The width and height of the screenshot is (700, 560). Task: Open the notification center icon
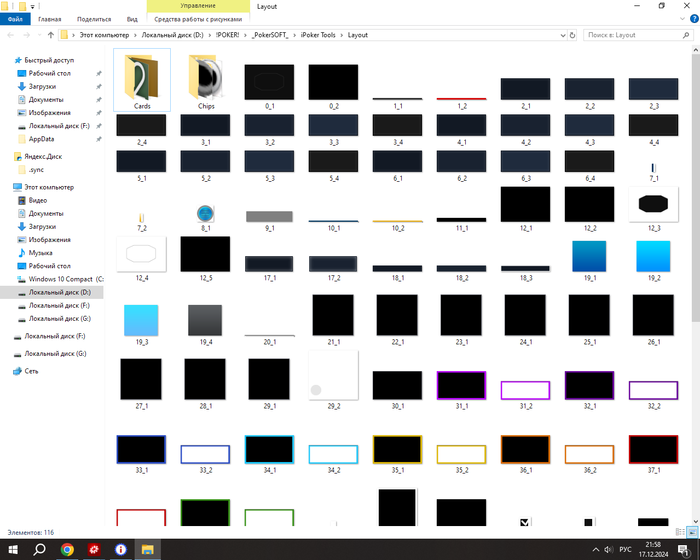[x=683, y=549]
